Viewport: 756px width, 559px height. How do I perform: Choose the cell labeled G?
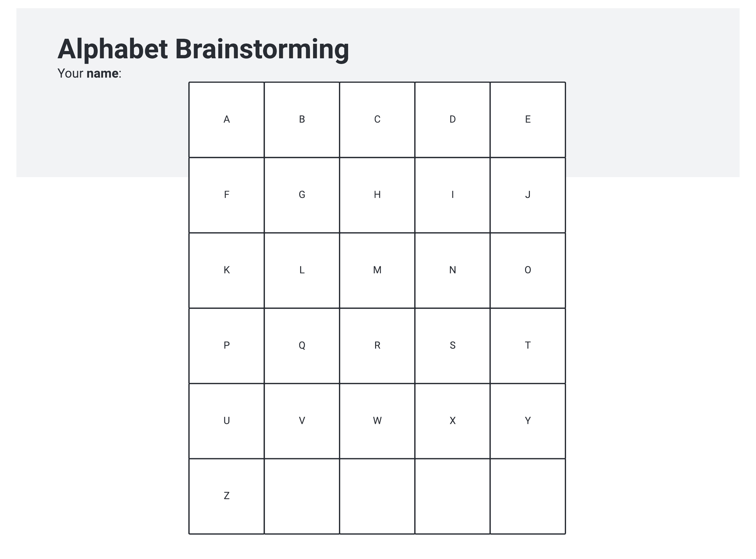pyautogui.click(x=302, y=195)
